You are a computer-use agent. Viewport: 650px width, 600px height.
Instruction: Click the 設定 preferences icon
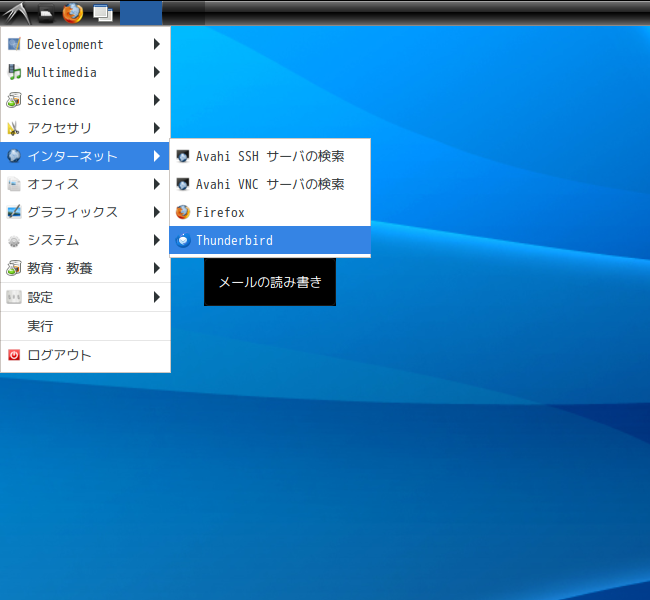[14, 297]
